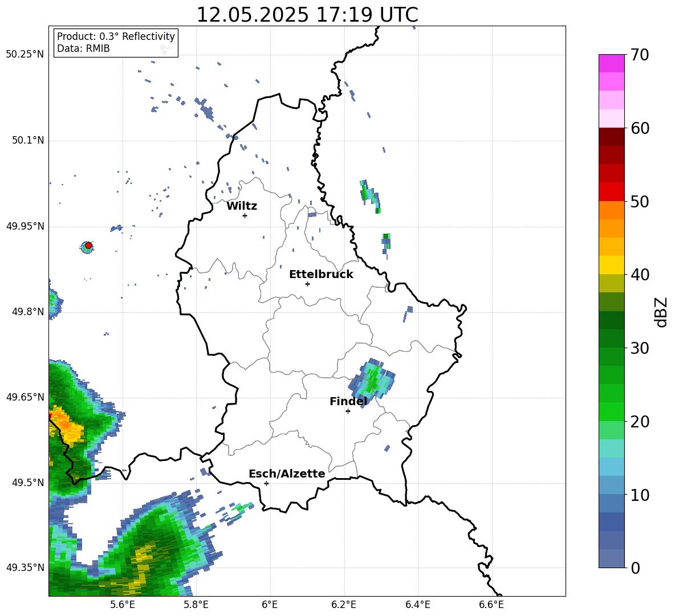Click the 49.65°N latitude label
The height and width of the screenshot is (616, 675).
[25, 397]
